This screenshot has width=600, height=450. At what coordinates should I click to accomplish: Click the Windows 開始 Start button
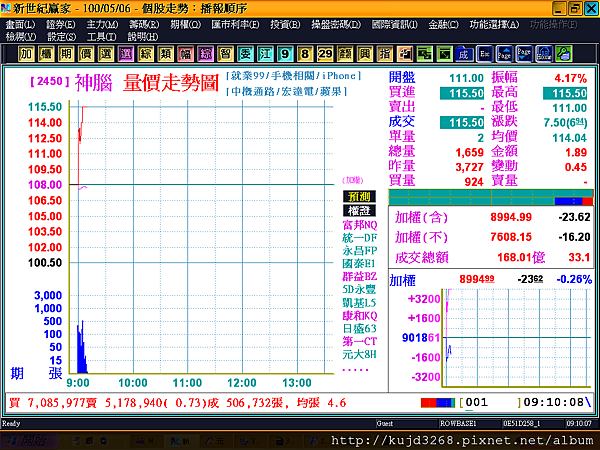coord(29,441)
